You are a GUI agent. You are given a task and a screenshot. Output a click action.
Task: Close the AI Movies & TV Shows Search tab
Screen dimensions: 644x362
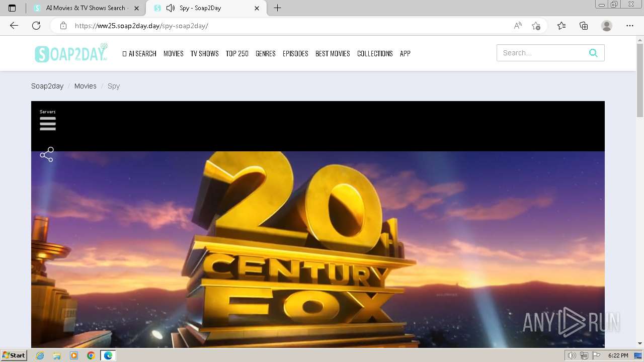pyautogui.click(x=136, y=8)
